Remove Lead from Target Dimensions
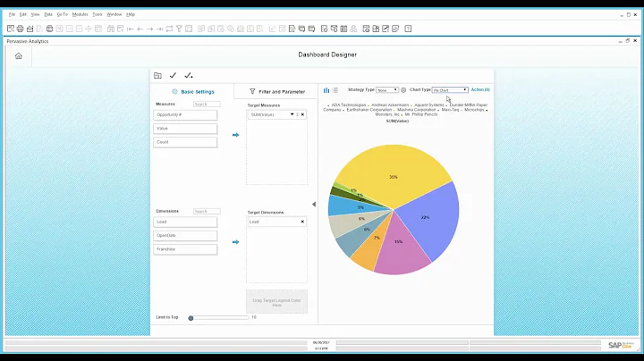This screenshot has height=361, width=644. [302, 222]
